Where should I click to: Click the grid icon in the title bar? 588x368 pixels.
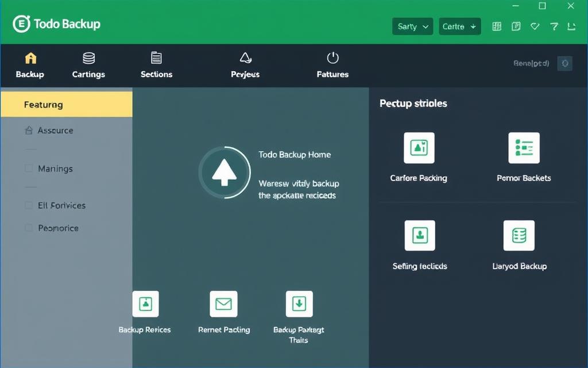pyautogui.click(x=497, y=26)
